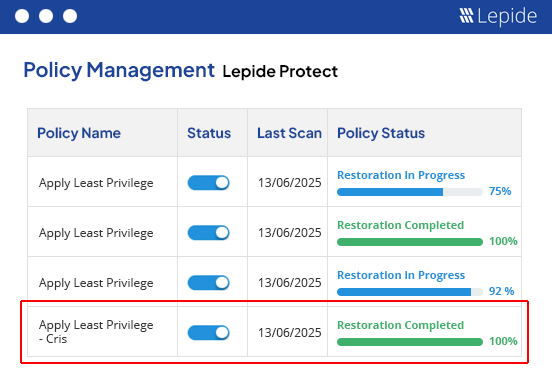Image resolution: width=552 pixels, height=380 pixels.
Task: Click the 100% value in the Cris row
Action: (x=503, y=341)
